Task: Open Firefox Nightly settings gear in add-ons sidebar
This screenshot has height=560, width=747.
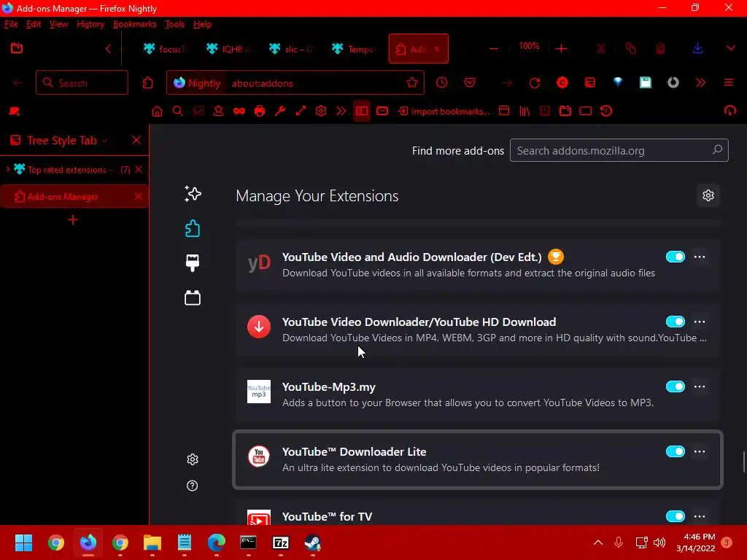Action: 193,459
